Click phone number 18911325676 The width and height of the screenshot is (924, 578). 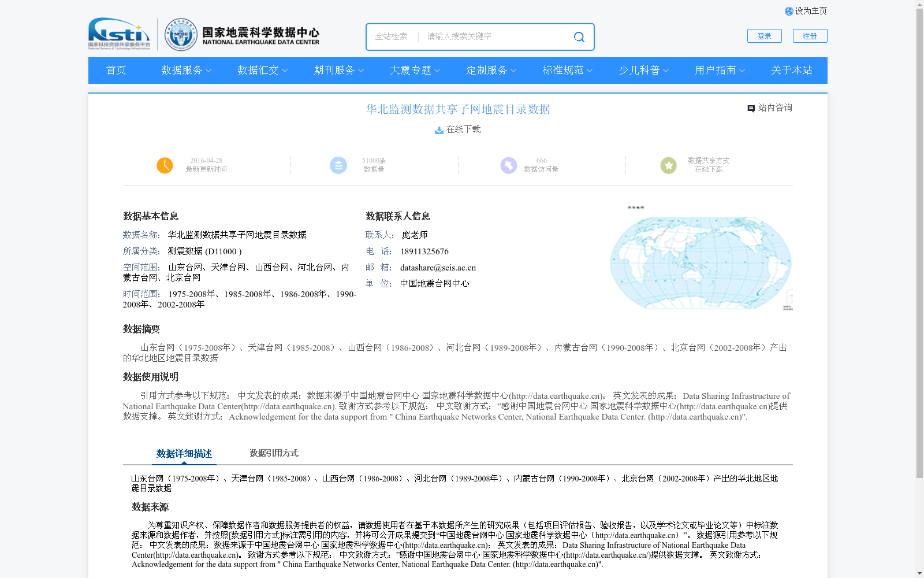tap(424, 251)
